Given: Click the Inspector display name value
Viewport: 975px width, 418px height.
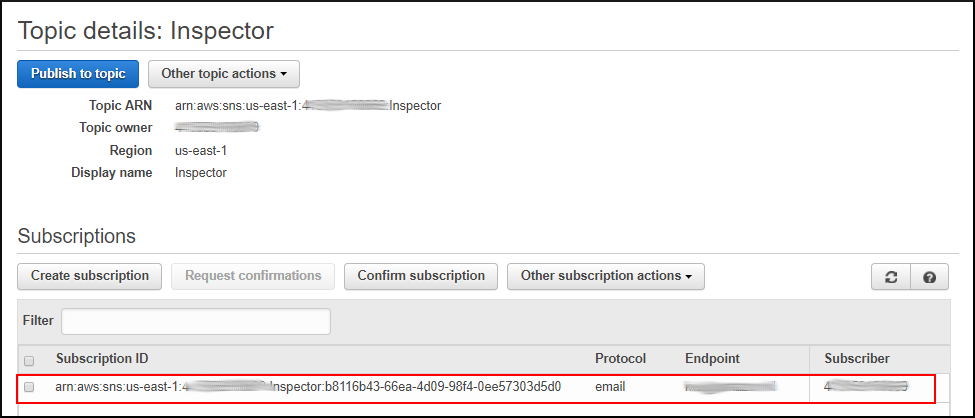Looking at the screenshot, I should [201, 173].
